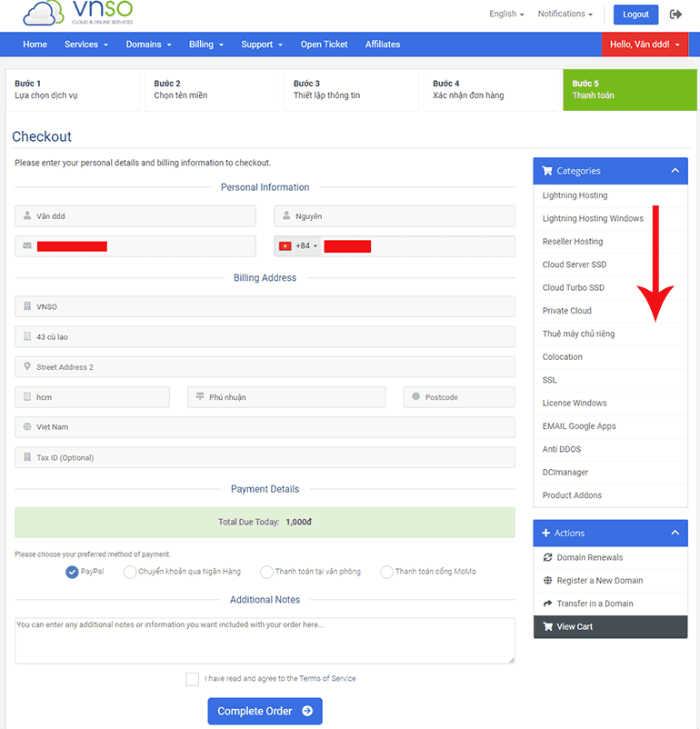Open the Affiliates menu item
Image resolution: width=700 pixels, height=729 pixels.
383,45
